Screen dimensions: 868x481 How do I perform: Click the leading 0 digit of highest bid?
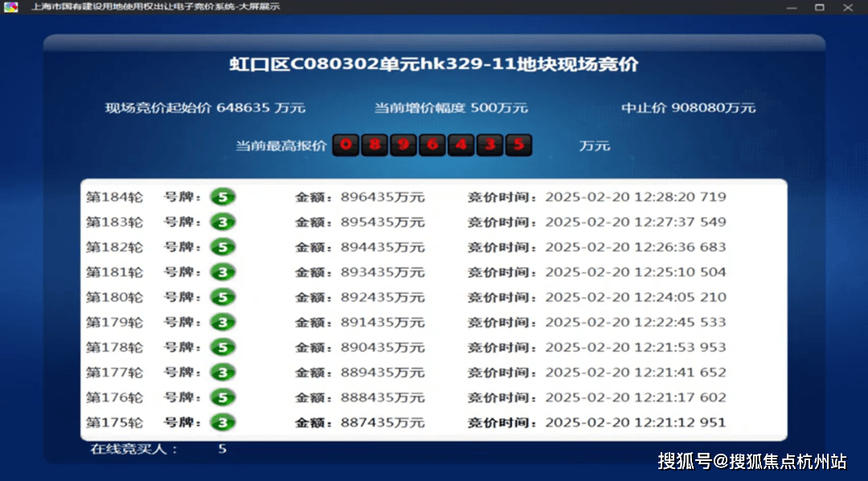point(346,145)
